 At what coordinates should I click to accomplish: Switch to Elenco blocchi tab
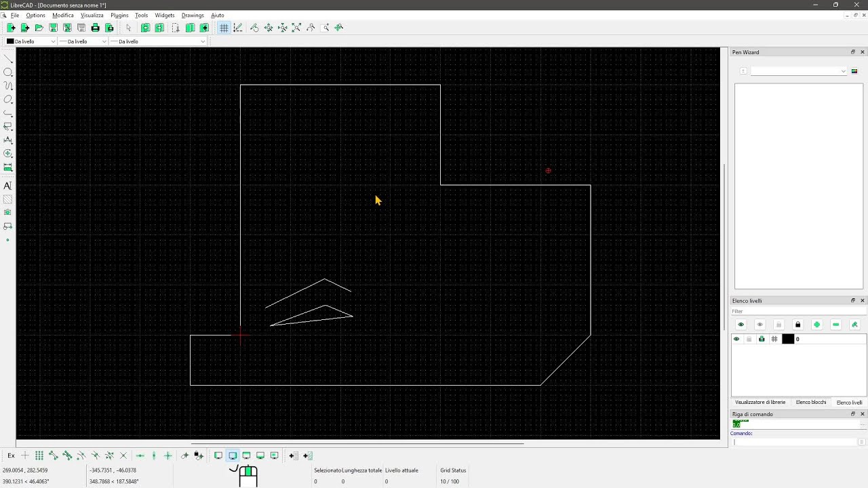pyautogui.click(x=811, y=403)
